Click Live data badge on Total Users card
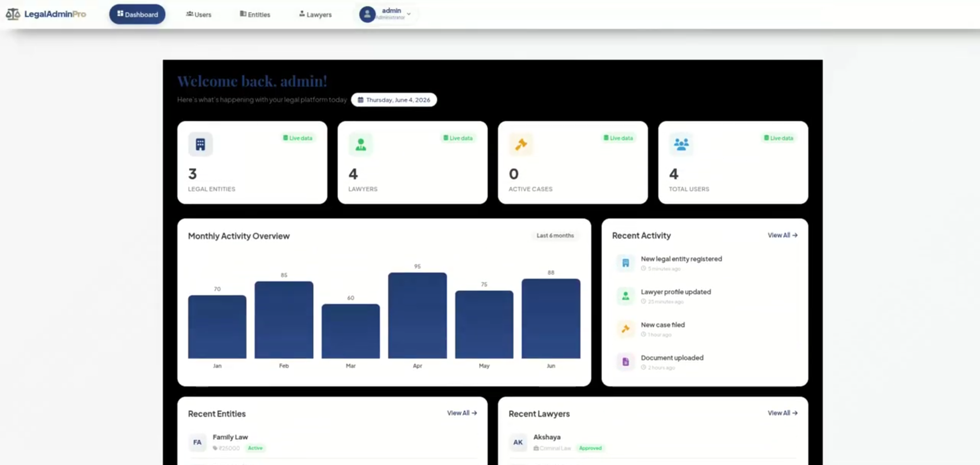This screenshot has height=465, width=980. click(x=779, y=138)
